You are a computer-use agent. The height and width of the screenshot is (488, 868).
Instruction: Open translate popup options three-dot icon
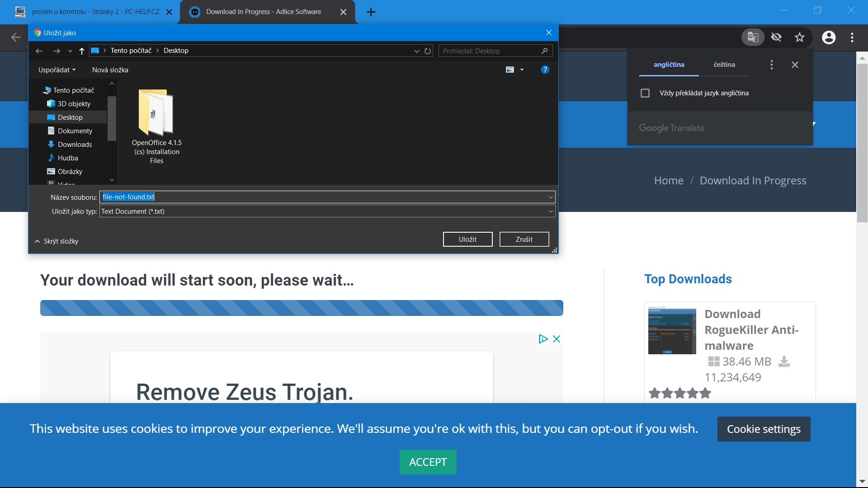[772, 65]
